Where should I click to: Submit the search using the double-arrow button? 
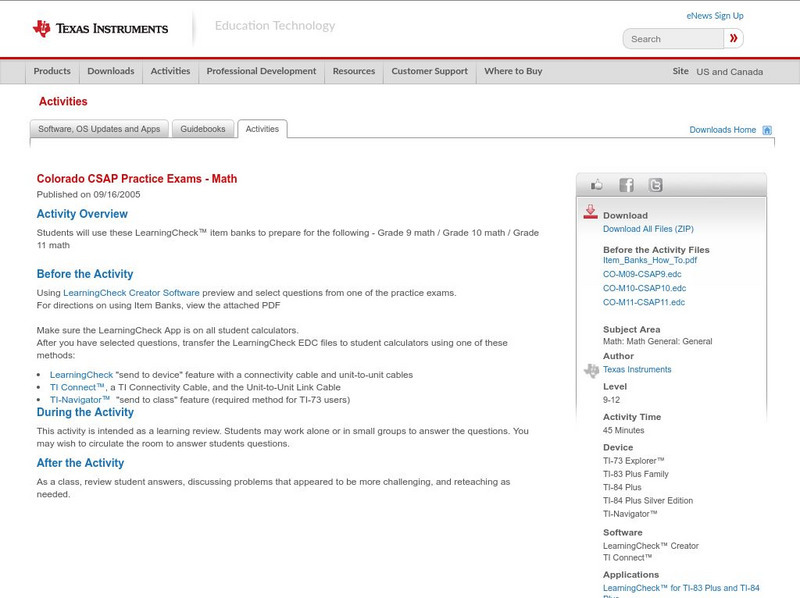click(733, 38)
